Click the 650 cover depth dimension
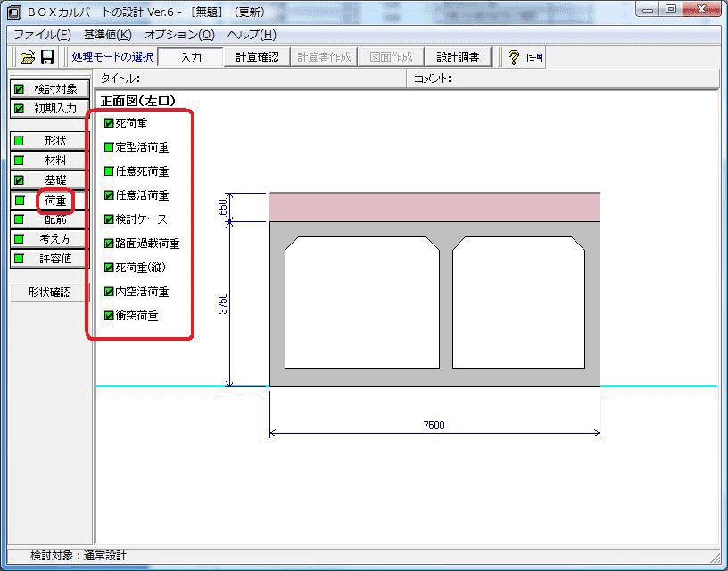 tap(223, 207)
